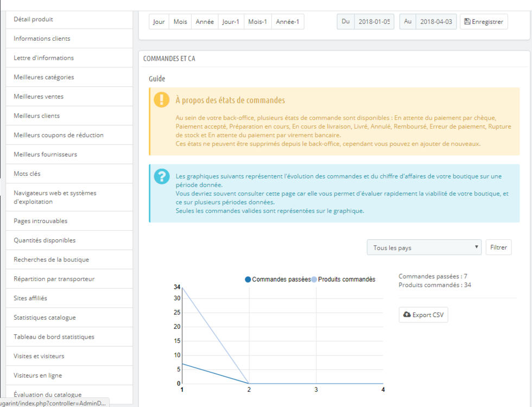Select Mots clés in sidebar
532x407 pixels.
coord(69,174)
